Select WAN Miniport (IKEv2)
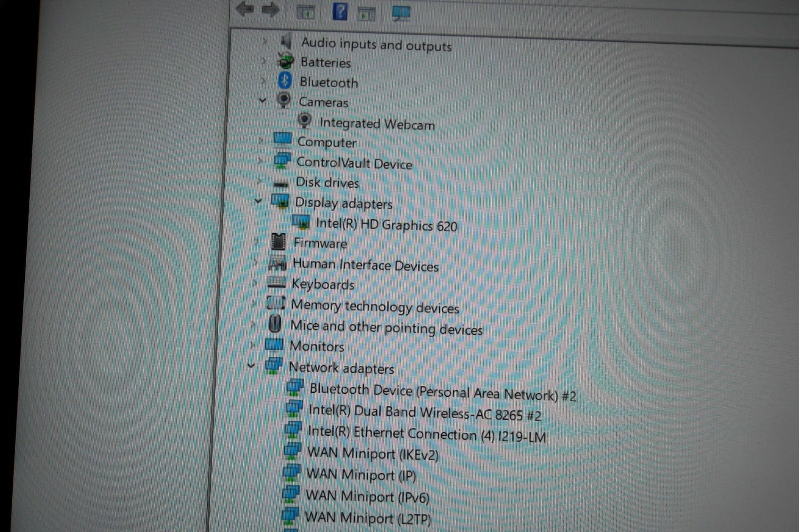Viewport: 799px width, 532px height. pos(373,454)
